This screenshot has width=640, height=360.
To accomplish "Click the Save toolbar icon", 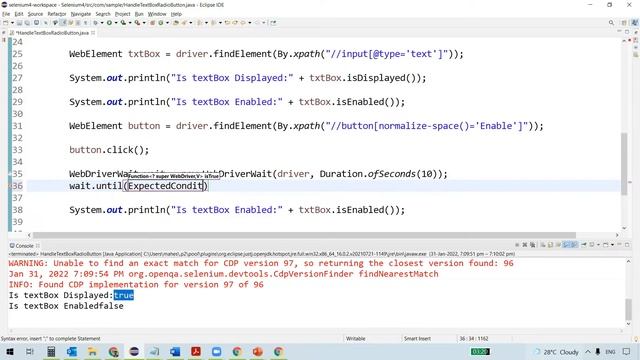I will (x=19, y=23).
